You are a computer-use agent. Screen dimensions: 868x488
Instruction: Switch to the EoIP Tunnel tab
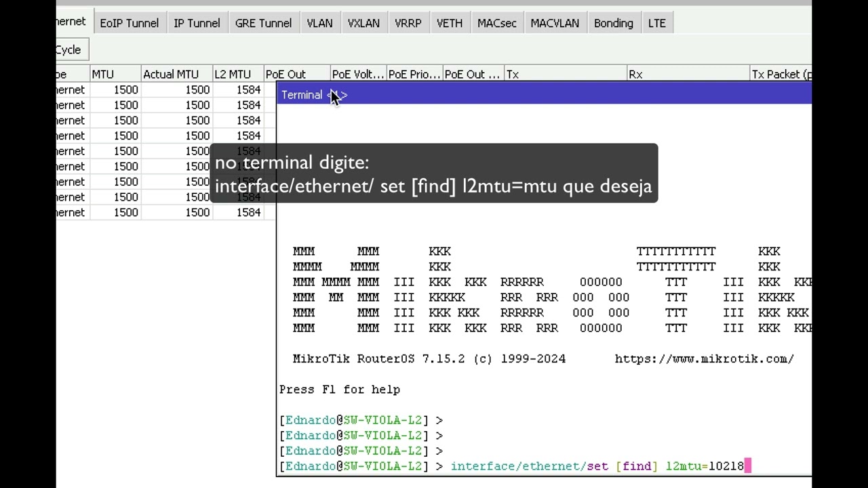[129, 23]
